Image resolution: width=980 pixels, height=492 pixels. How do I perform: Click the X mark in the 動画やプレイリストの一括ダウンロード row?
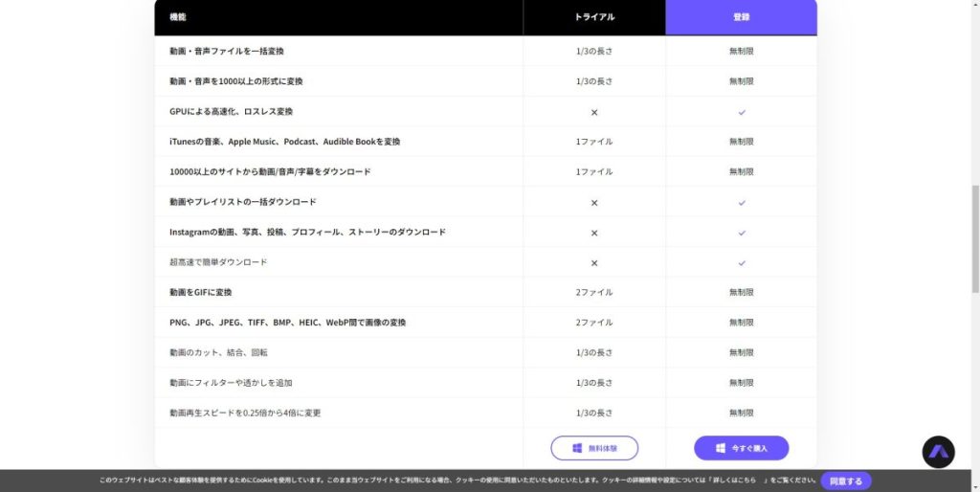tap(594, 203)
